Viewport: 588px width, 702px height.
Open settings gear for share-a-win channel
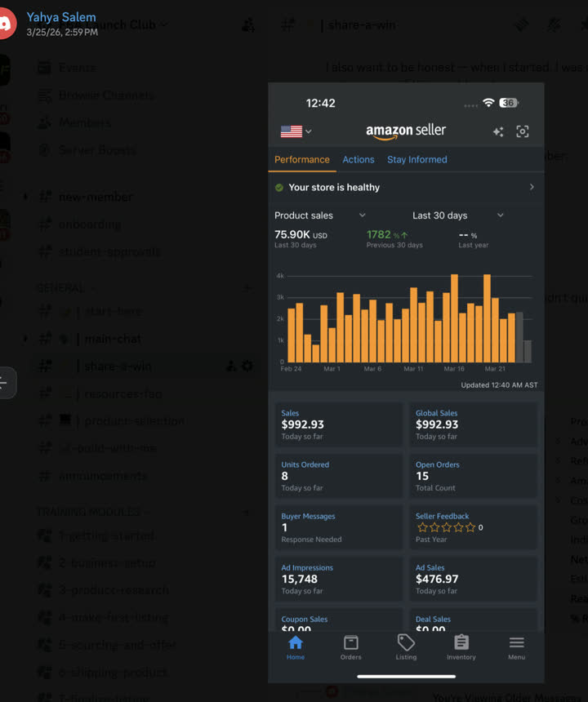coord(247,366)
